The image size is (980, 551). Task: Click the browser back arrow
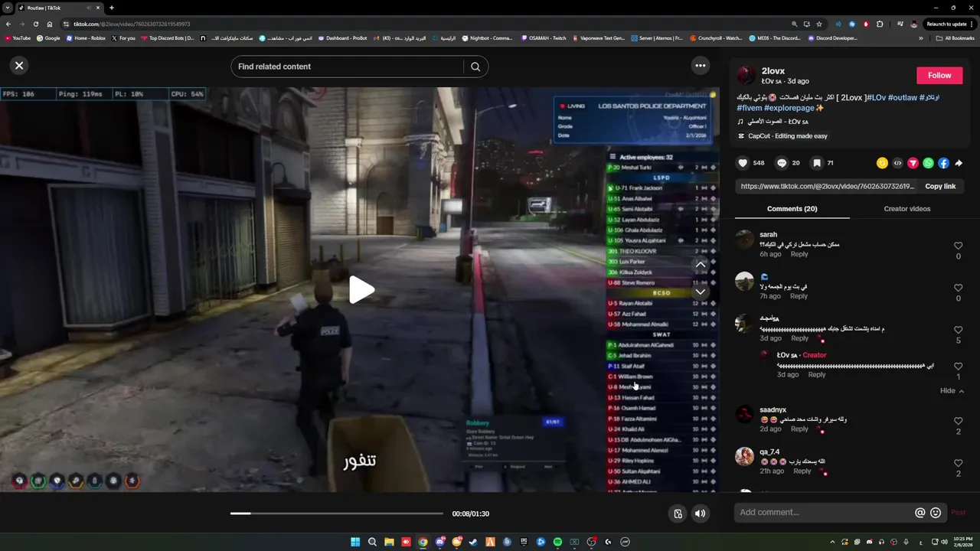[8, 24]
